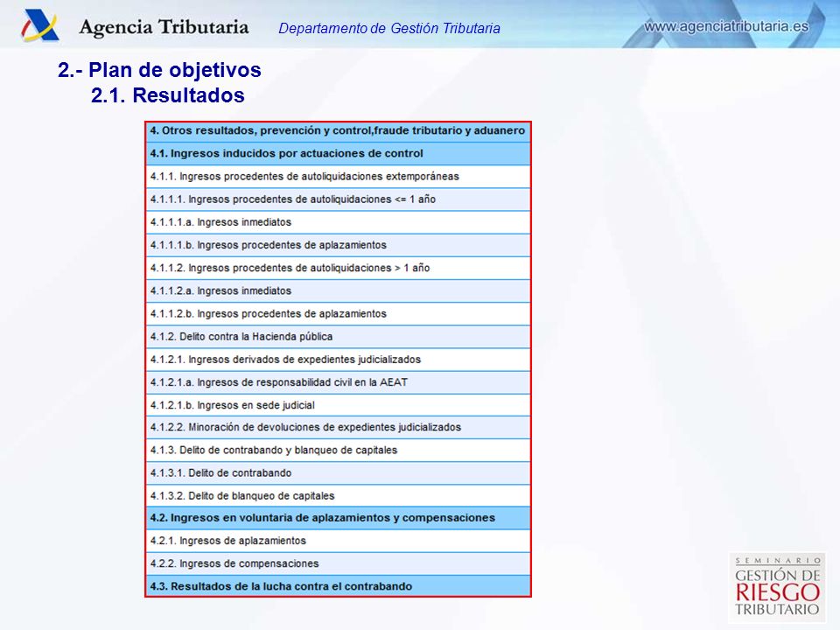This screenshot has height=630, width=840.
Task: Select row '4.1.2.1. Ingresos derivados de expedientes judicializados'
Action: pyautogui.click(x=338, y=360)
